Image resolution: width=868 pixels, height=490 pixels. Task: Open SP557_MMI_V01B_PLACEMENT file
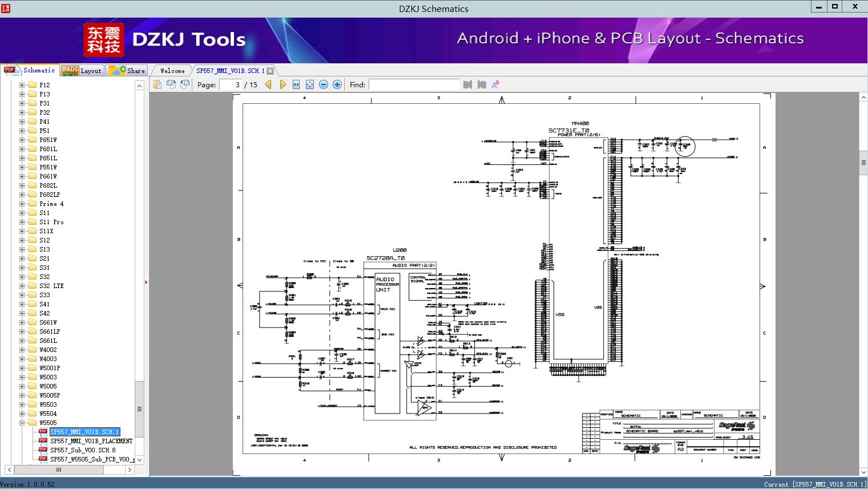[91, 441]
